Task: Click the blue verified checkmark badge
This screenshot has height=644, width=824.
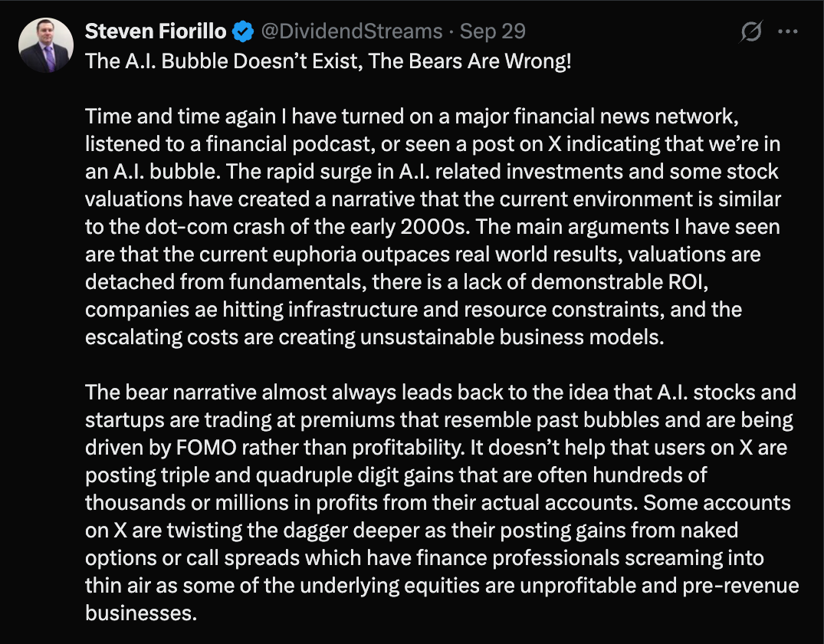Action: pyautogui.click(x=244, y=32)
